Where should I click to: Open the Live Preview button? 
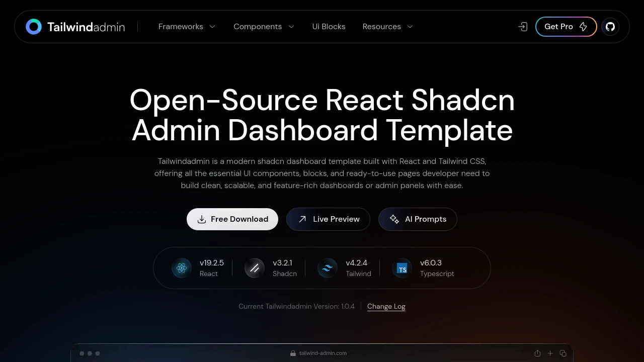tap(328, 219)
